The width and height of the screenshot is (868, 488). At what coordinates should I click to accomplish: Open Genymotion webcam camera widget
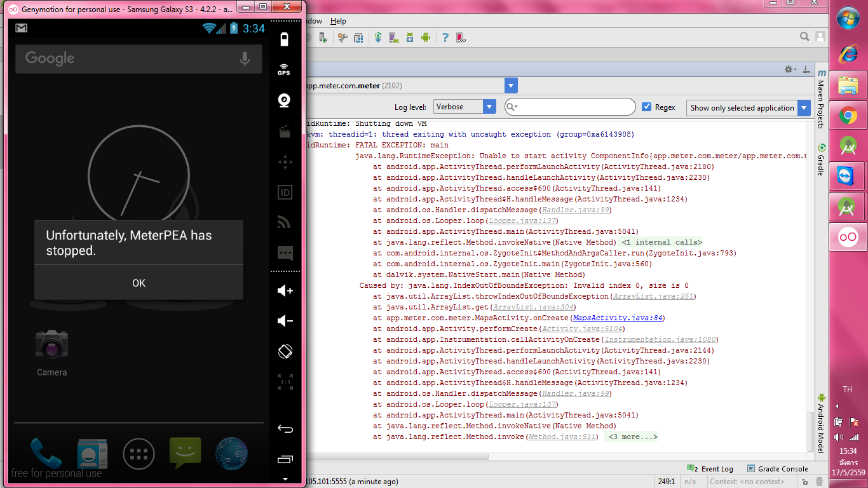tap(284, 101)
